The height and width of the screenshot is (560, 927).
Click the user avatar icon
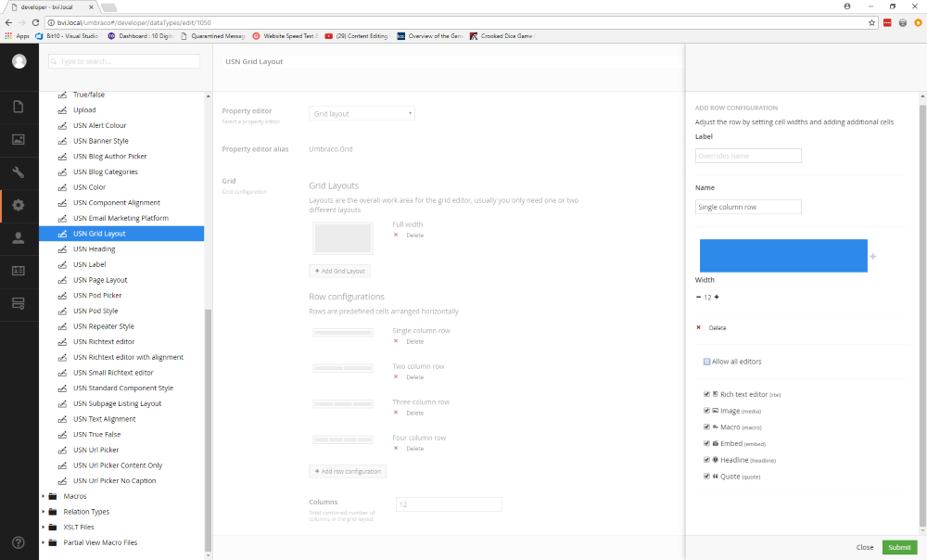pos(19,61)
